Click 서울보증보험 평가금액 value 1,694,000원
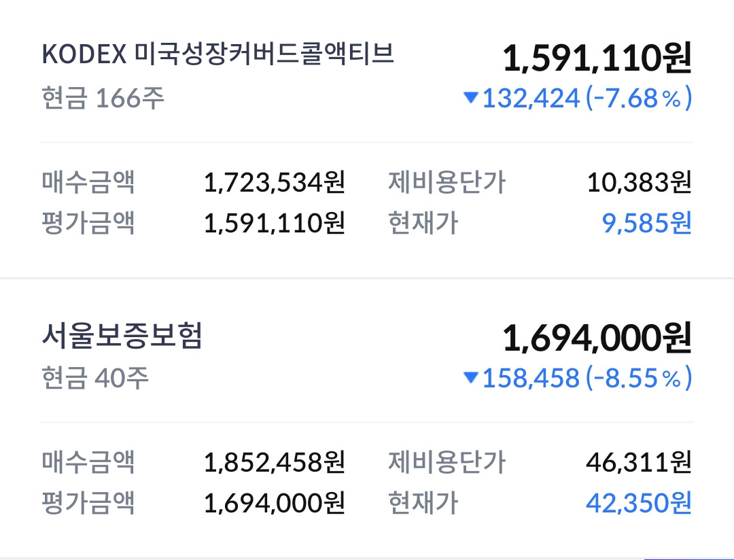The height and width of the screenshot is (560, 734). click(x=275, y=502)
